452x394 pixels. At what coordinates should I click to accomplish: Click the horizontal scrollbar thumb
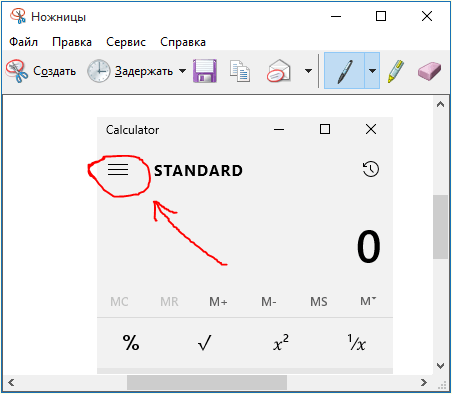(207, 382)
